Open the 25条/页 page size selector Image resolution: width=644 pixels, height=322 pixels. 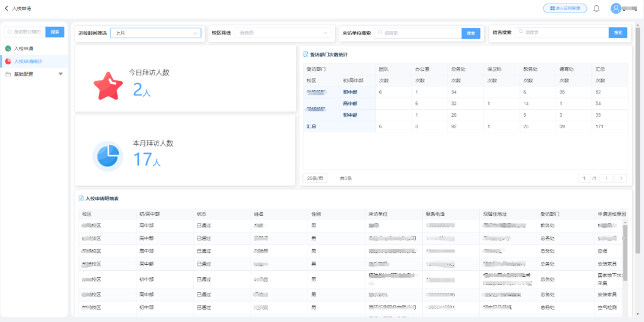pyautogui.click(x=315, y=178)
